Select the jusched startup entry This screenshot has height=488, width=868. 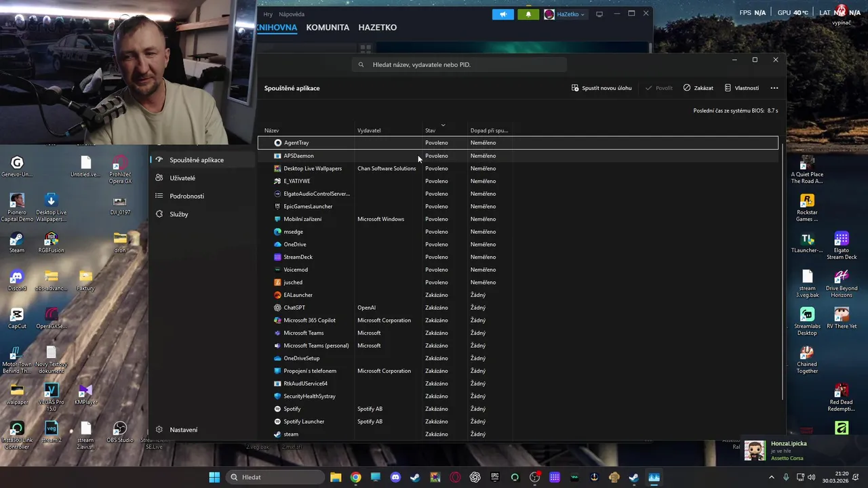pyautogui.click(x=518, y=282)
